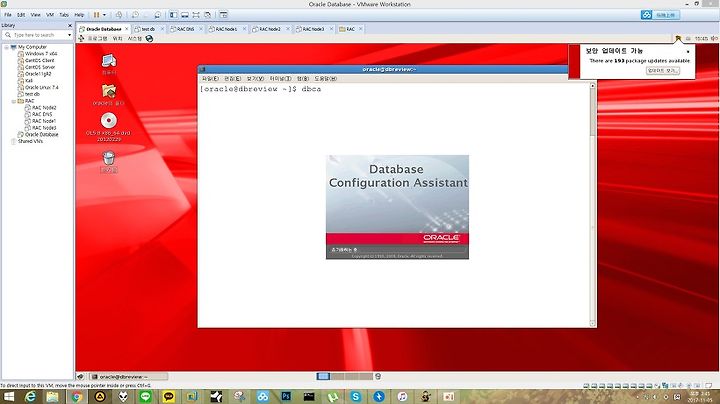Image resolution: width=720 pixels, height=404 pixels.
Task: Toggle the library sidebar view icon
Action: coord(174,15)
